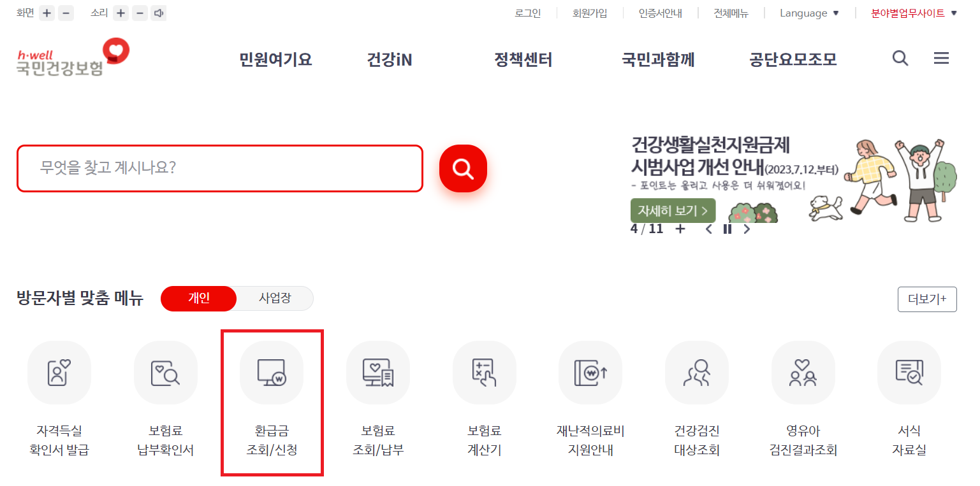980x486 pixels.
Task: Open 자격득실 확인서 발급 via its icon
Action: [x=59, y=373]
